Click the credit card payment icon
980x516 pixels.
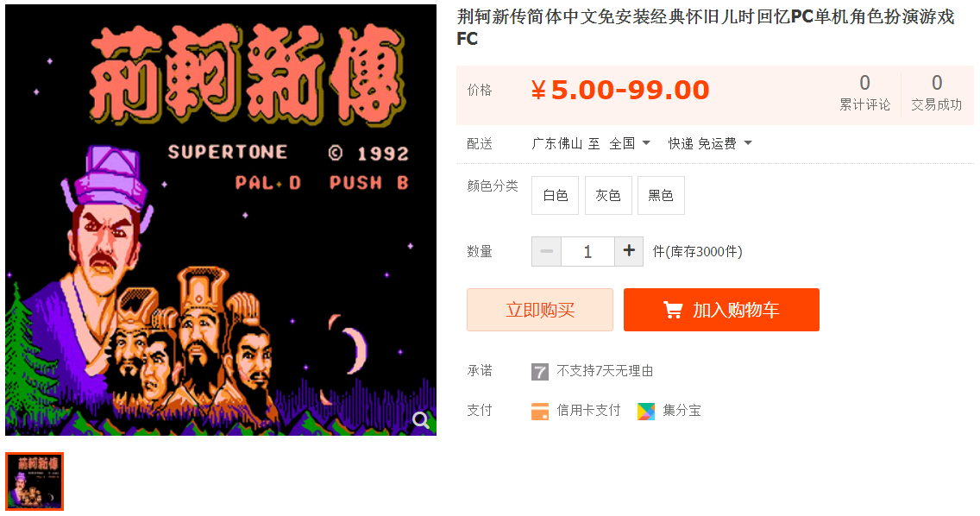pyautogui.click(x=540, y=411)
